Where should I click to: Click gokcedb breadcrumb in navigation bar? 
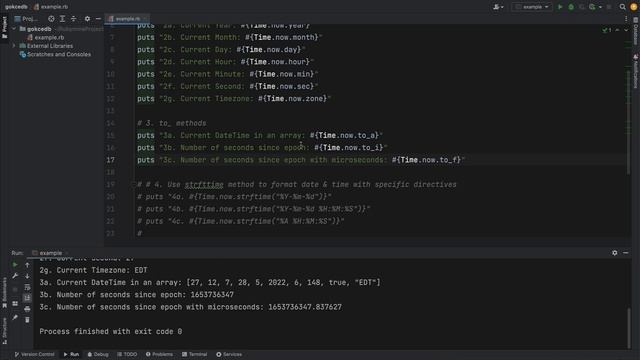[x=16, y=7]
